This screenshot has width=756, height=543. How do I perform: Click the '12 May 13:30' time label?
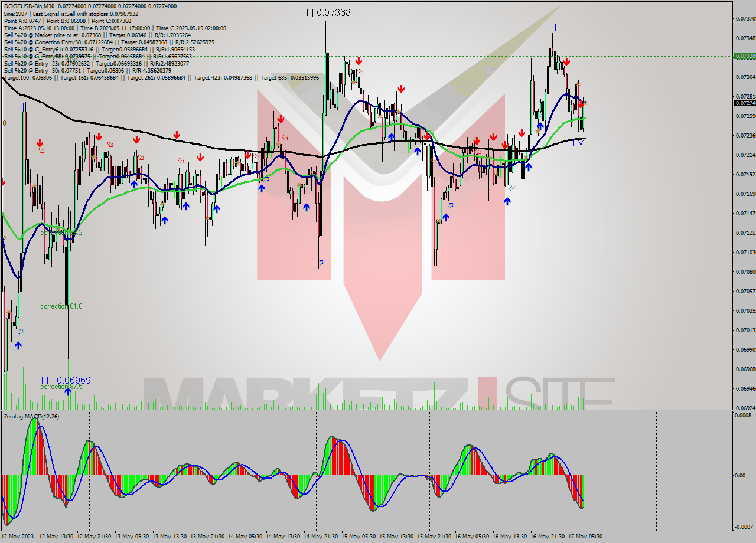56,537
